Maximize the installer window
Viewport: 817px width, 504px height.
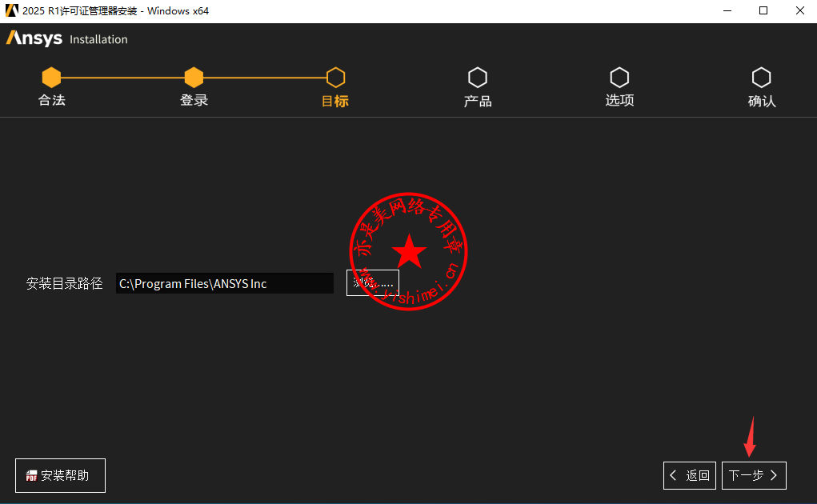click(x=763, y=10)
